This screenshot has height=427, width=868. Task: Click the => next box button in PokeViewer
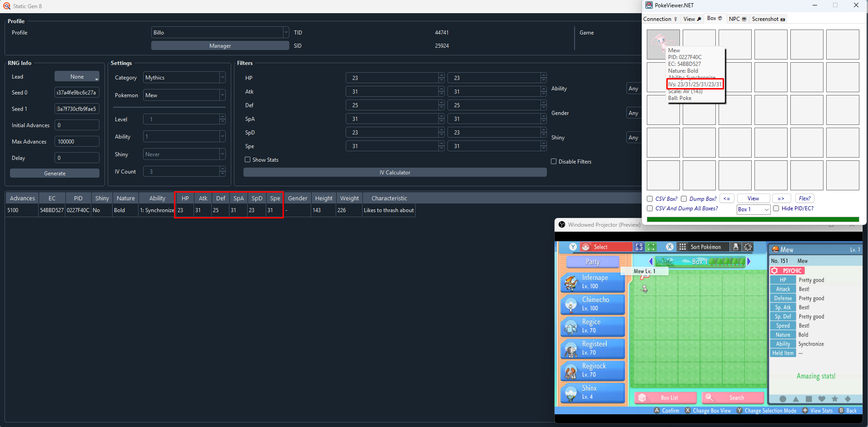(x=781, y=199)
